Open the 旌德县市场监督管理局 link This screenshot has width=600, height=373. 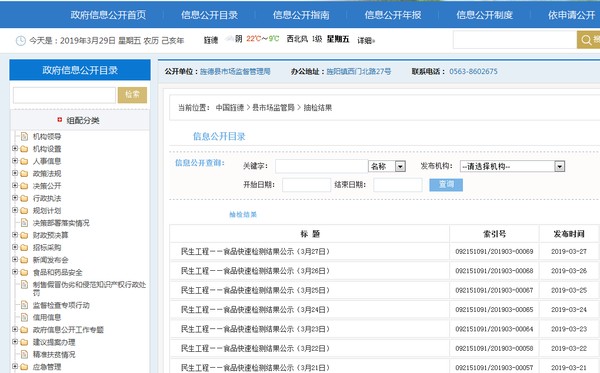[235, 72]
